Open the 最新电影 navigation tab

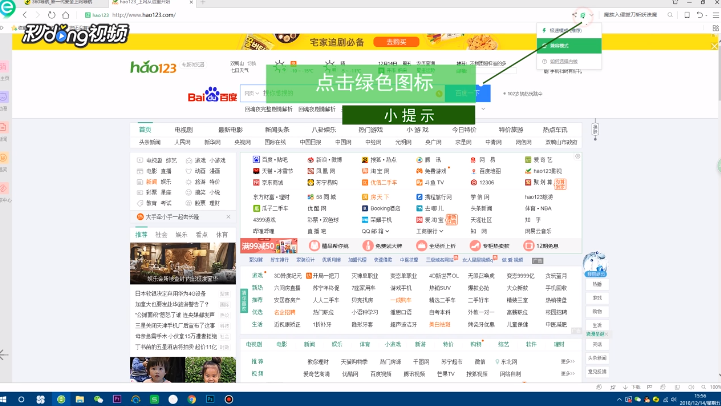(230, 130)
